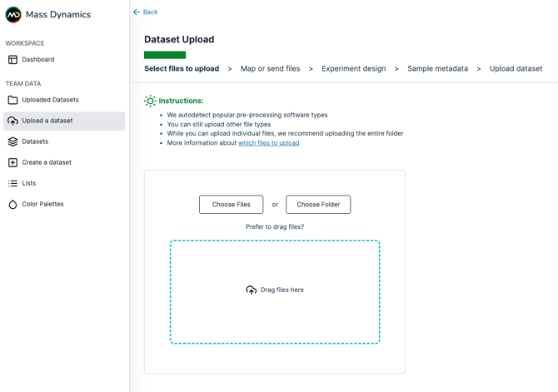The image size is (558, 392).
Task: Click the Dashboard layout icon
Action: 12,60
